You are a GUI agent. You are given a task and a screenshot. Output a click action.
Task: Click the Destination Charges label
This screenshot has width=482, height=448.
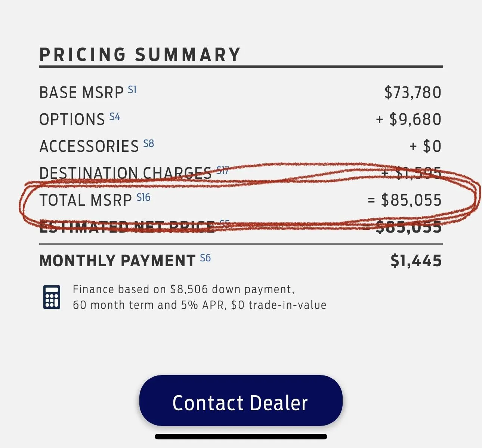(126, 174)
